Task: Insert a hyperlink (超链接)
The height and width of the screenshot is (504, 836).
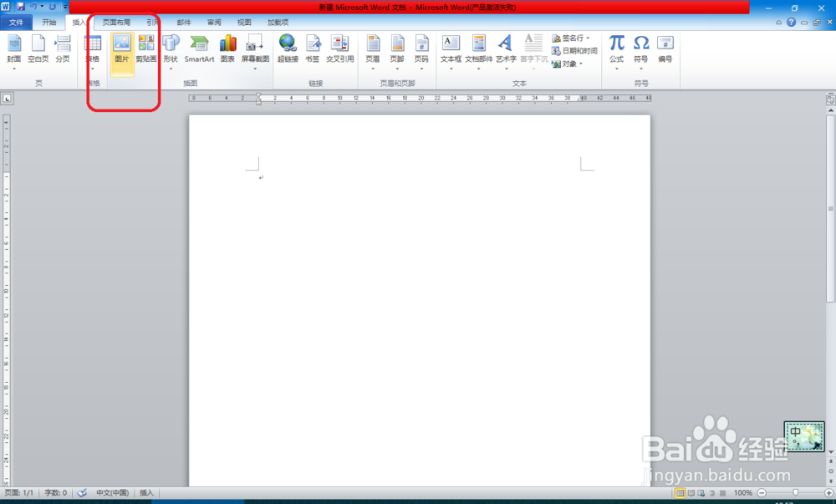Action: (288, 51)
